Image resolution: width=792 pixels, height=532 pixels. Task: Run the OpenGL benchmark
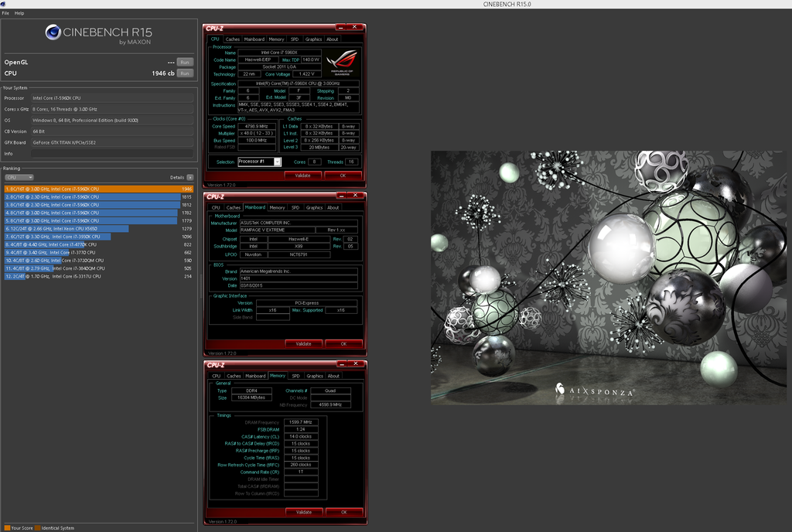185,62
